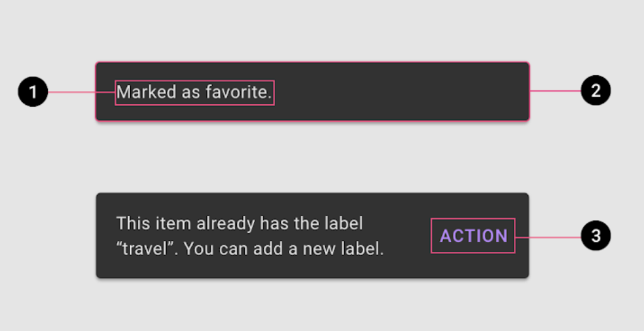Select the black callout badge numbered 2
This screenshot has width=644, height=331.
pyautogui.click(x=595, y=90)
